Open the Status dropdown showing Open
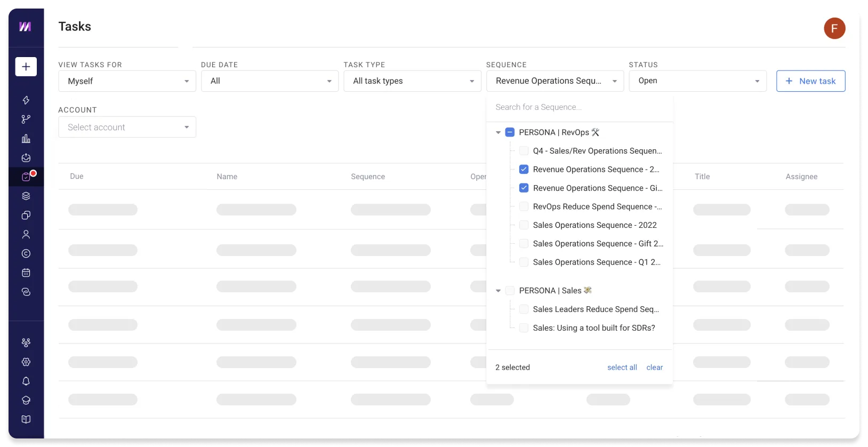The width and height of the screenshot is (868, 447). (x=697, y=81)
